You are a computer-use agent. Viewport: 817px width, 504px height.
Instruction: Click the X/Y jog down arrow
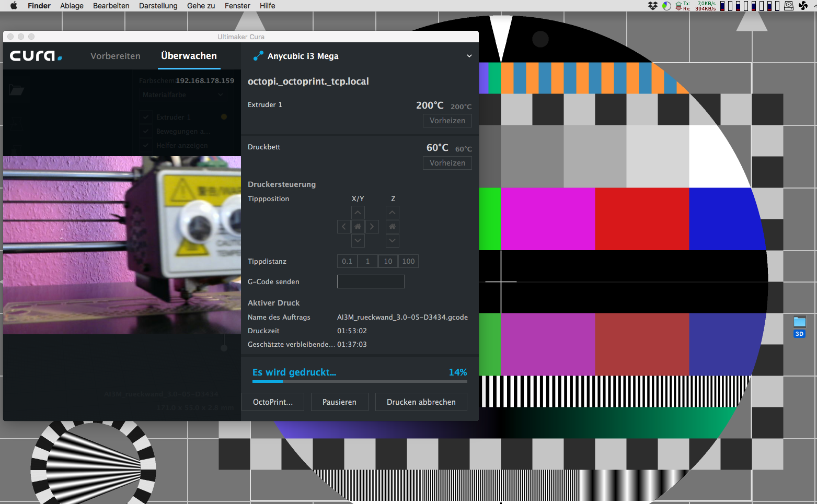click(358, 241)
